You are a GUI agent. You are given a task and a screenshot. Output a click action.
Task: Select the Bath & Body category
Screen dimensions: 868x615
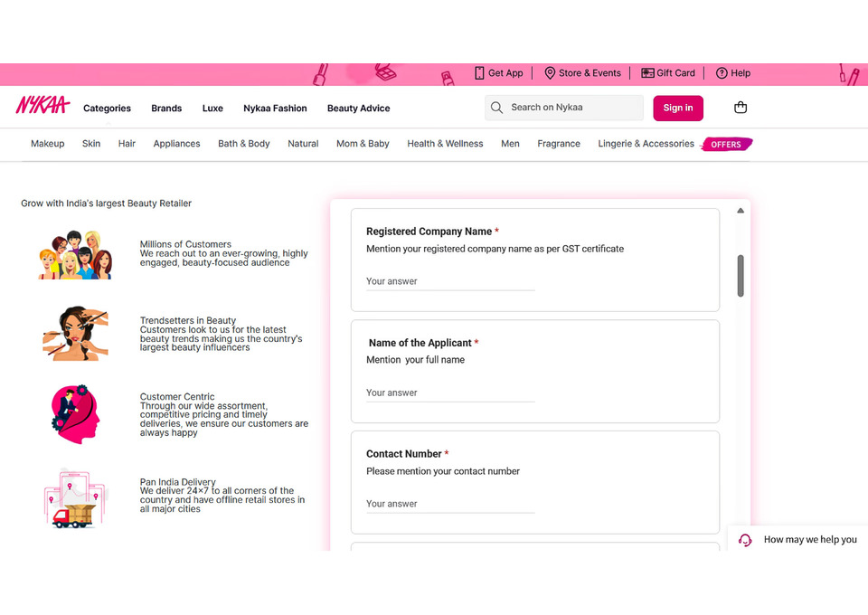pos(243,144)
